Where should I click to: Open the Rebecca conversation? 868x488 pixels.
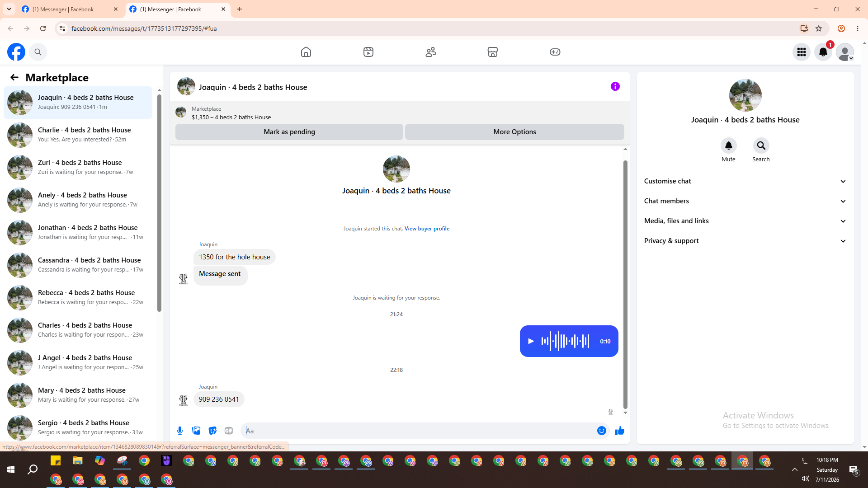[x=78, y=297]
